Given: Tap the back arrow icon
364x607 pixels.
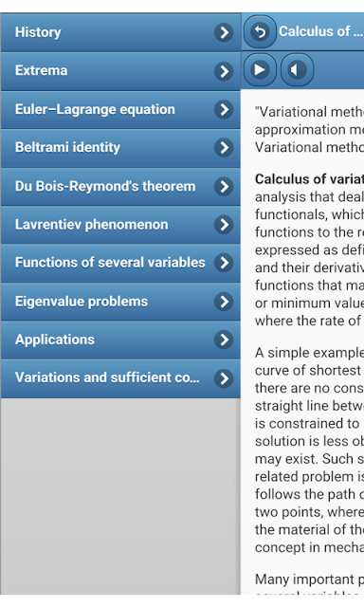Looking at the screenshot, I should [260, 31].
